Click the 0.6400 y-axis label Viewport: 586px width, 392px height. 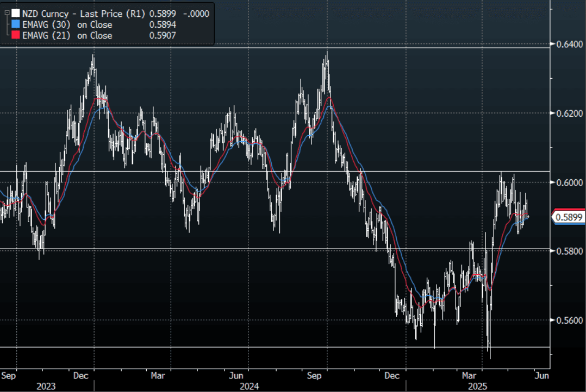point(570,45)
